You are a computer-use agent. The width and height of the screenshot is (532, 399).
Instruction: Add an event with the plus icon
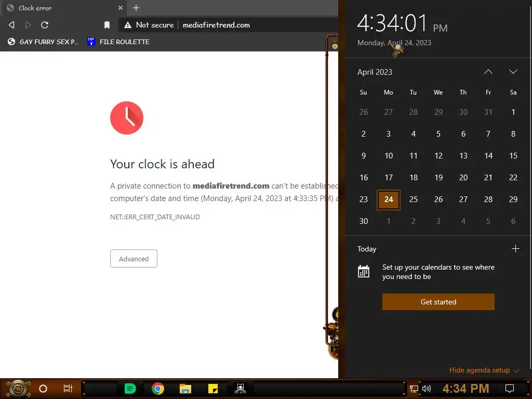[515, 249]
